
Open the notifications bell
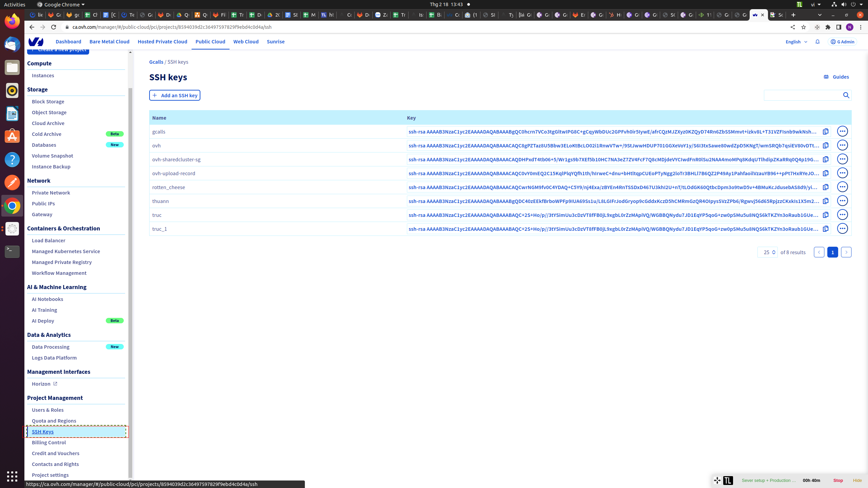pyautogui.click(x=817, y=42)
